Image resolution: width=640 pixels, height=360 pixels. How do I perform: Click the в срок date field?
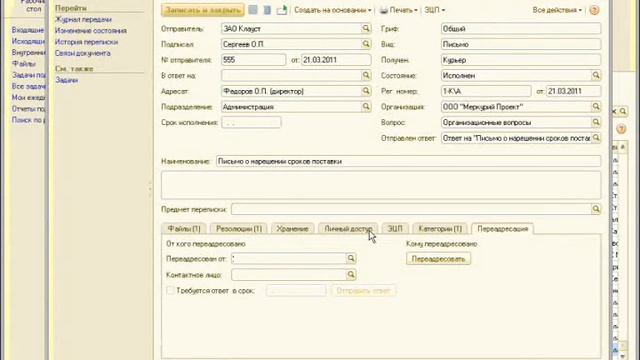point(296,291)
